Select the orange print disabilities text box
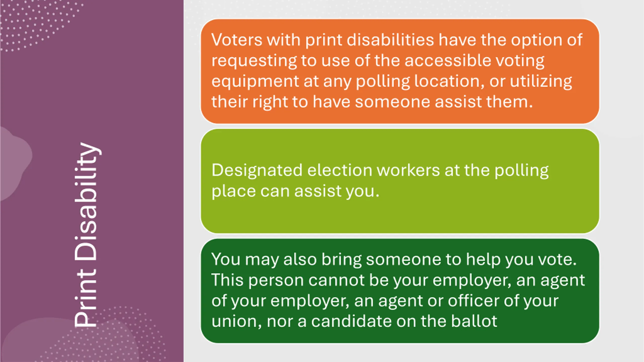This screenshot has width=644, height=362. (x=400, y=71)
